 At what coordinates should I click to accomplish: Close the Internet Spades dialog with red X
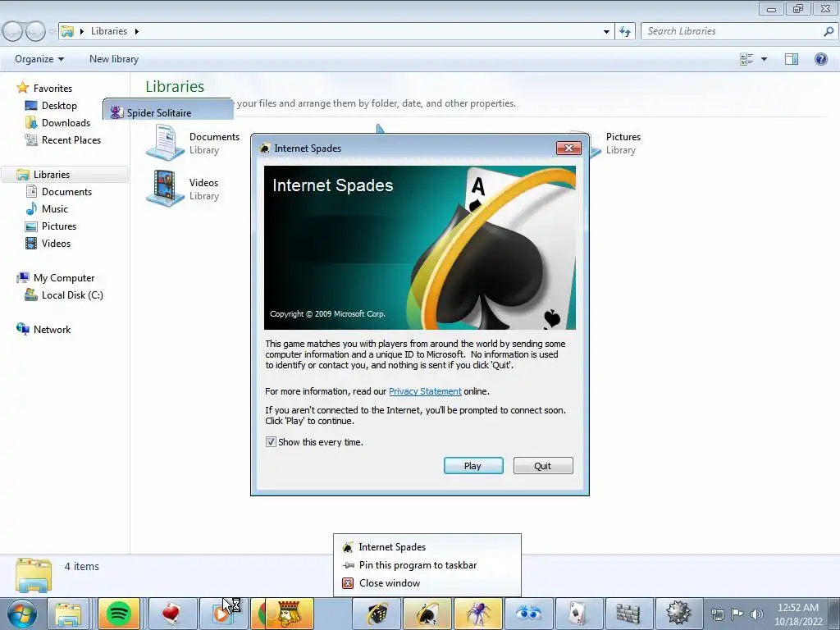568,148
